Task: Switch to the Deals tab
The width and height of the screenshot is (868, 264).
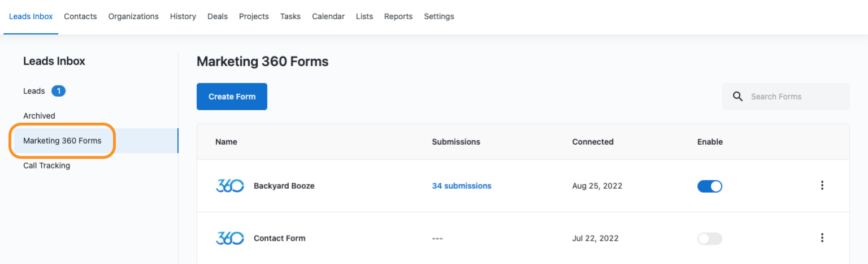Action: coord(218,16)
